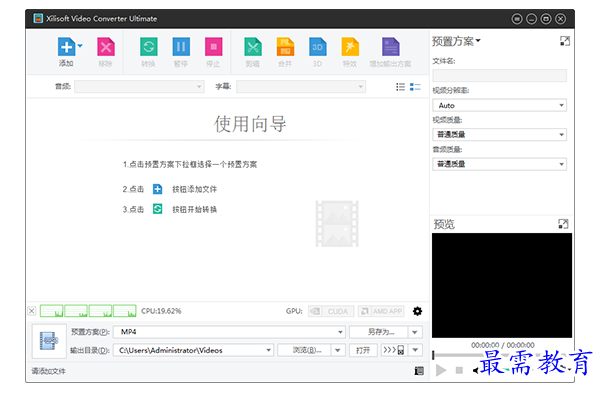The image size is (601, 394).
Task: Click the '使用向导' wizard heading
Action: tap(250, 124)
